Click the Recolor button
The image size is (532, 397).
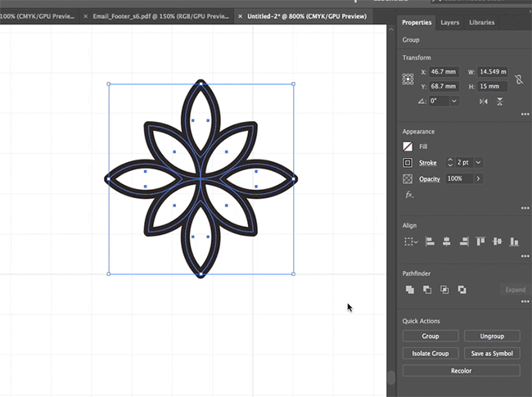click(x=461, y=371)
